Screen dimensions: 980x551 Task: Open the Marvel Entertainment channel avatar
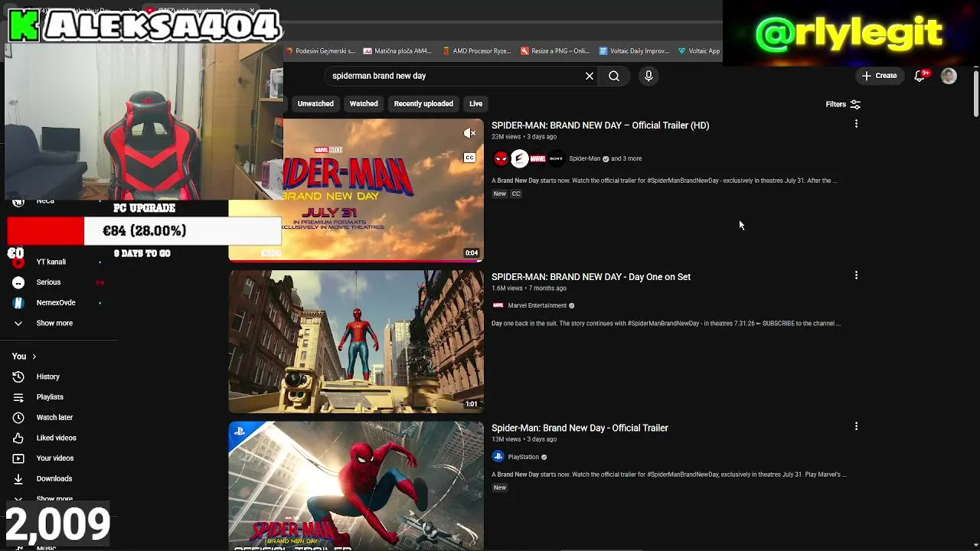[498, 305]
